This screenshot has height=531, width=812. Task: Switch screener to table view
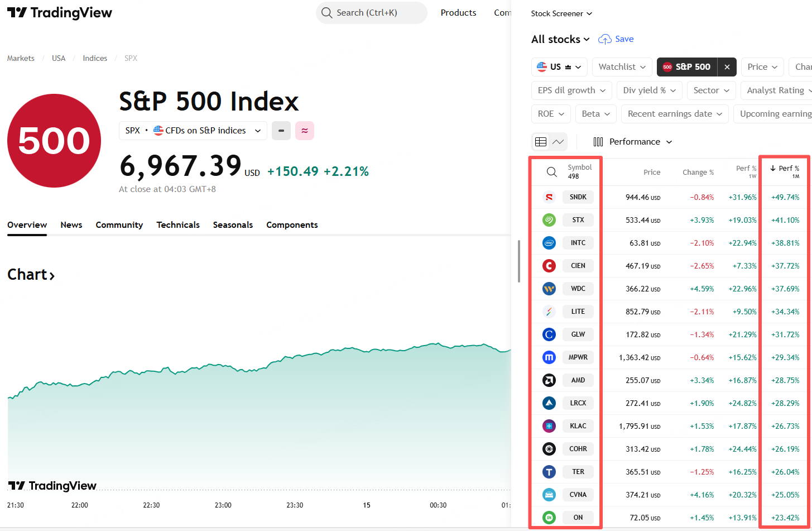pos(541,142)
